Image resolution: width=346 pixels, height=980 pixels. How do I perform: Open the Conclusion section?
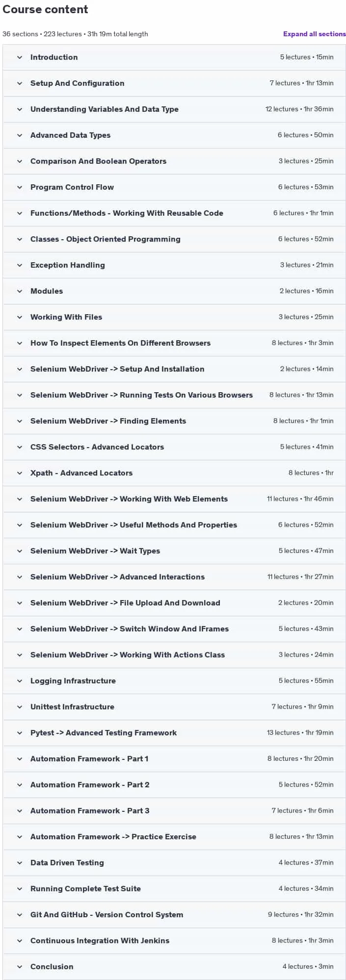pyautogui.click(x=174, y=967)
